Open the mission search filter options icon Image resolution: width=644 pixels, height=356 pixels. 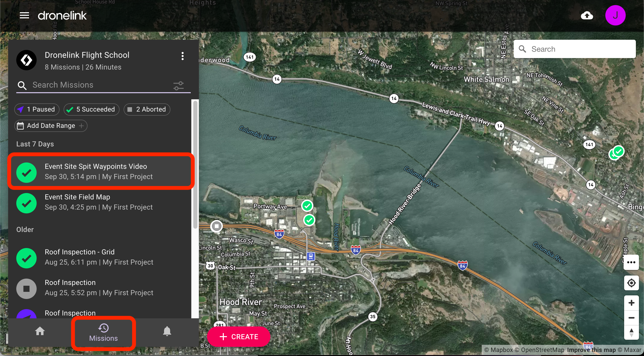click(179, 86)
